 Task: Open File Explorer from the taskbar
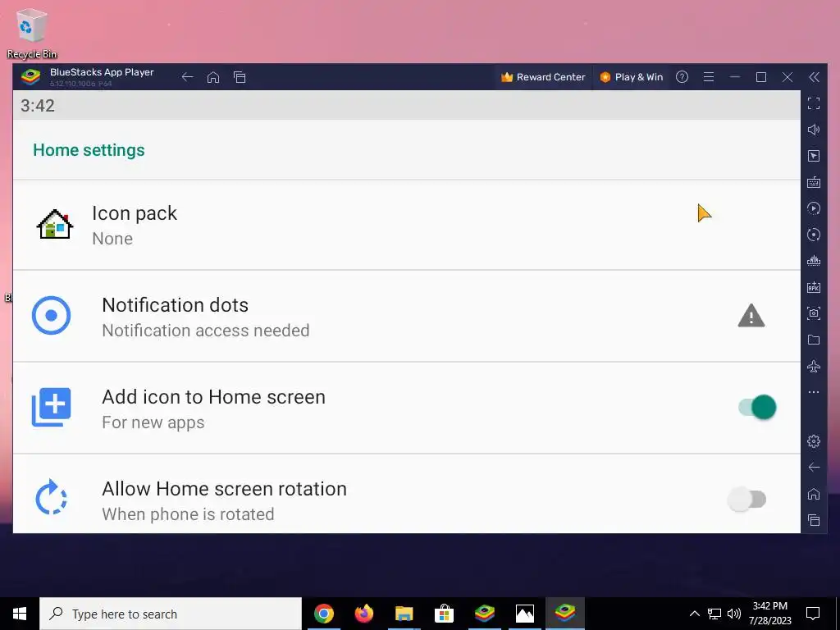[404, 614]
